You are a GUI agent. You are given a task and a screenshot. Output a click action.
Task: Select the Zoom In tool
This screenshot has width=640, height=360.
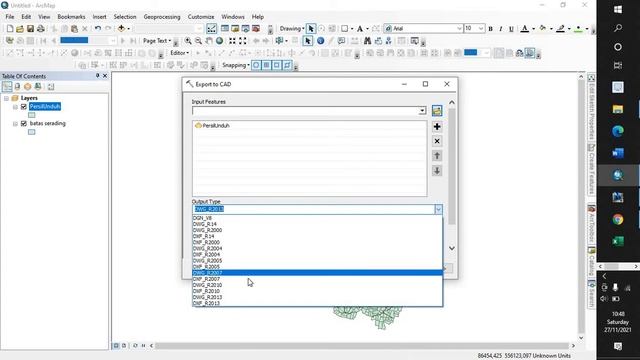coord(188,41)
